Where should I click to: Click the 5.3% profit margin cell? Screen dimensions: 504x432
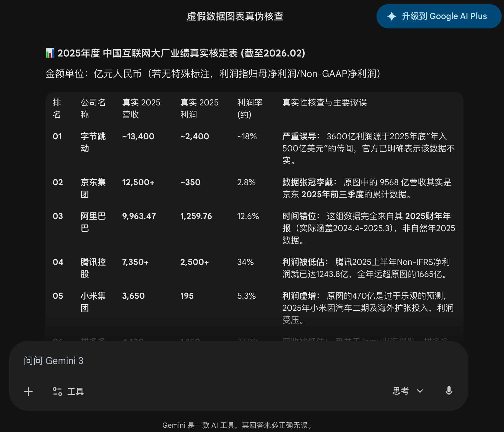246,296
